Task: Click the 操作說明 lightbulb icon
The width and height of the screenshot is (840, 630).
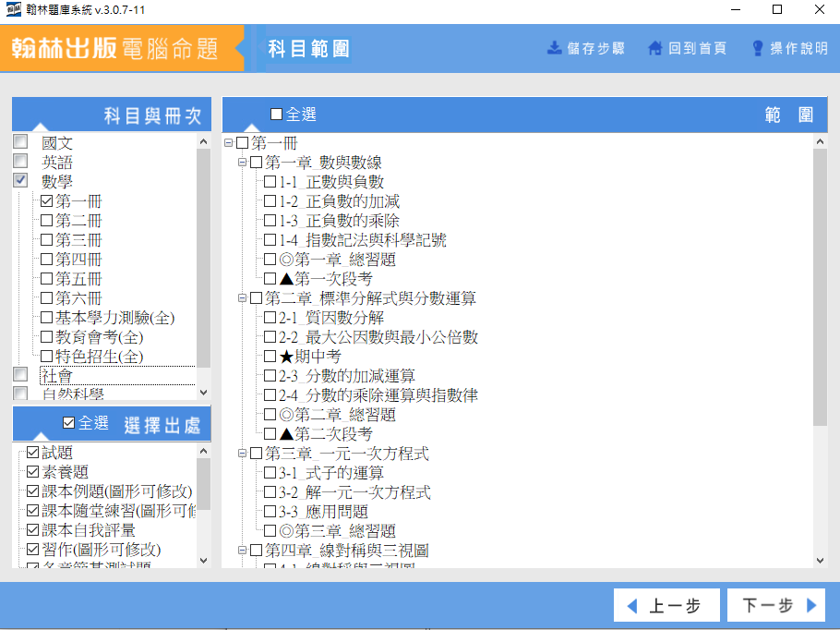Action: coord(758,48)
